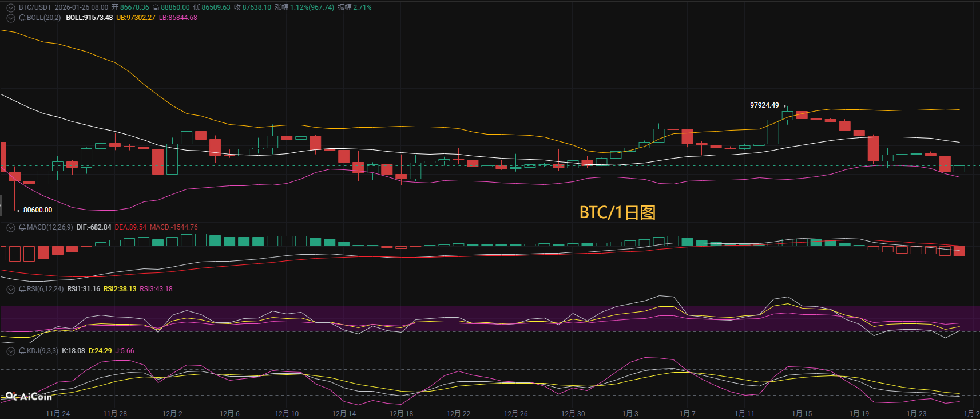Click the BTC/USDT symbol name

[x=35, y=7]
